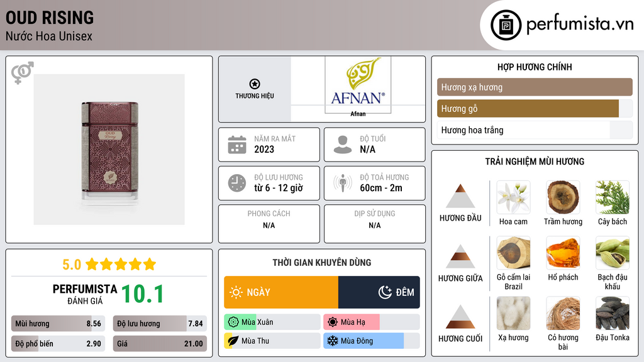The image size is (644, 362).
Task: Click the Hổ phách note thumbnail
Action: [x=563, y=253]
